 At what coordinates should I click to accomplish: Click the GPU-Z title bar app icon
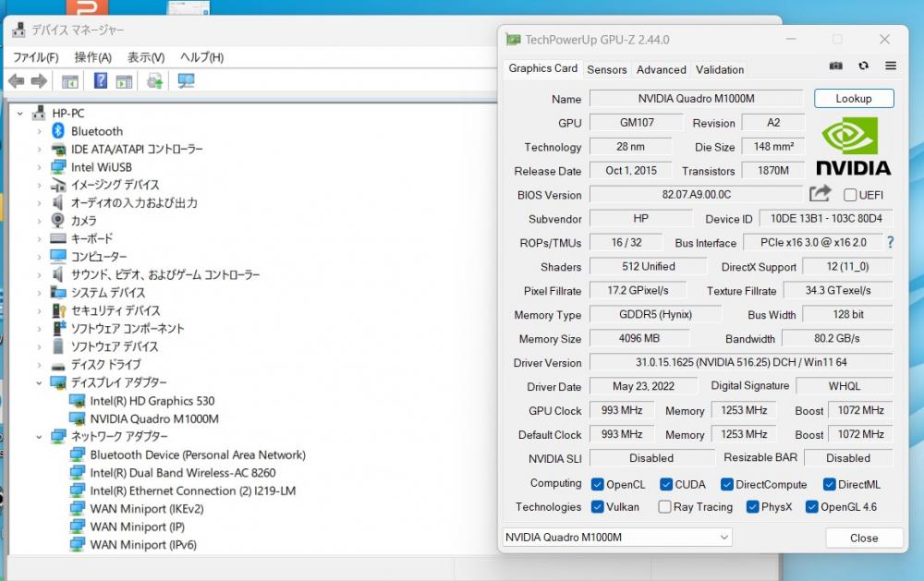pos(513,40)
